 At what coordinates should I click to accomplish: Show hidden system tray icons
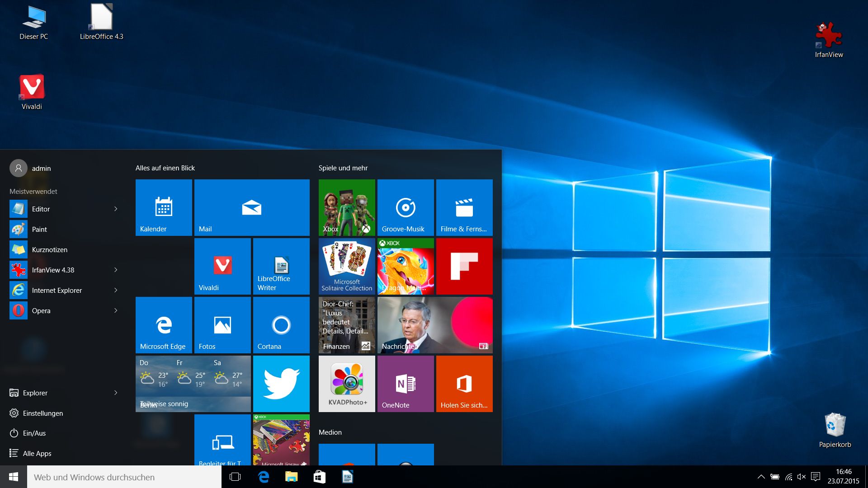(761, 477)
